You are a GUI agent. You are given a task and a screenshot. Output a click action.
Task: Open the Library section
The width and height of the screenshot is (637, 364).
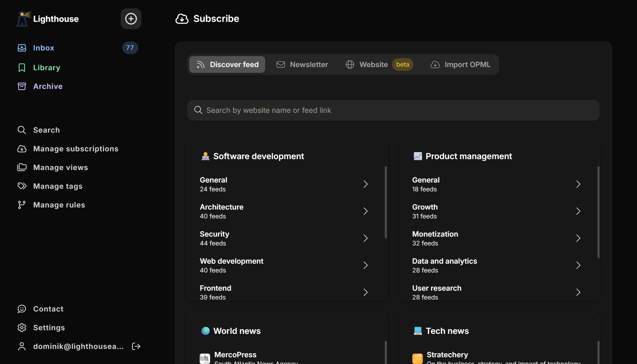[x=47, y=67]
